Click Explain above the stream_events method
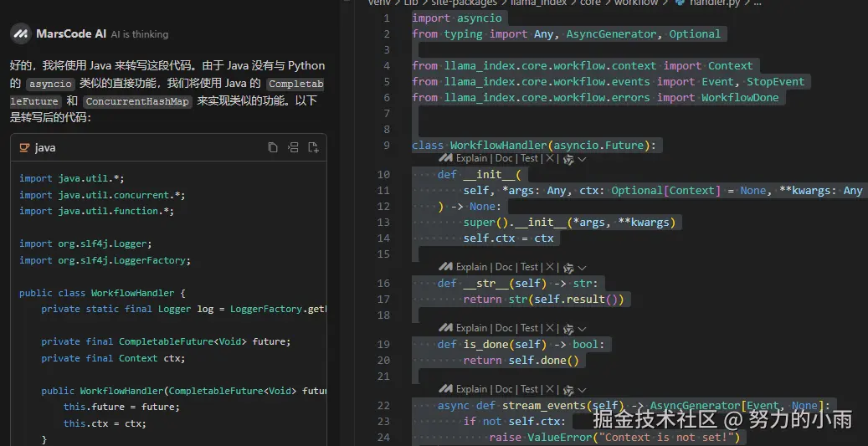 pyautogui.click(x=471, y=389)
